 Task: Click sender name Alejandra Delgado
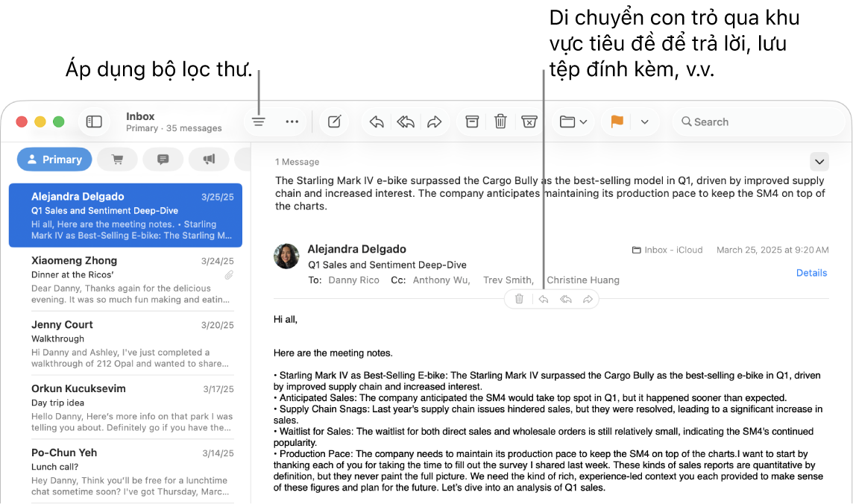(x=356, y=248)
